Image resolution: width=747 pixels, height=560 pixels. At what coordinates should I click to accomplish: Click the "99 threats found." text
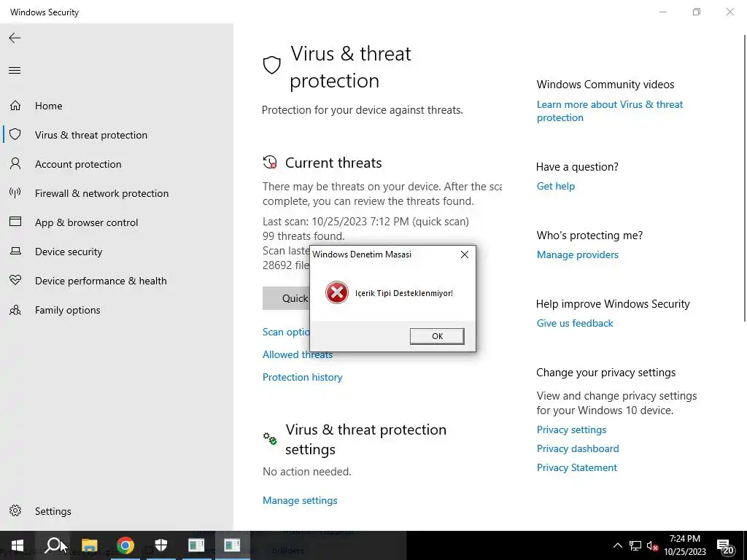click(303, 236)
